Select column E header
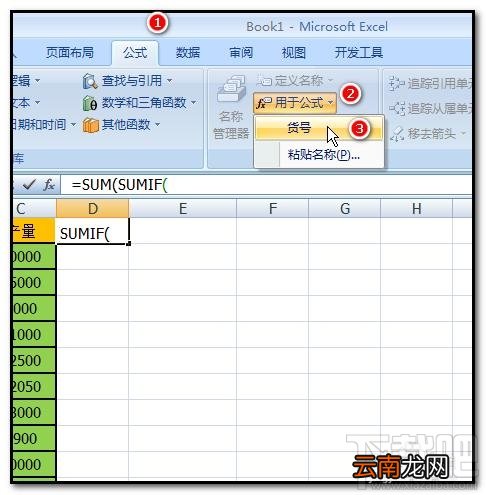The height and width of the screenshot is (495, 486). [183, 209]
